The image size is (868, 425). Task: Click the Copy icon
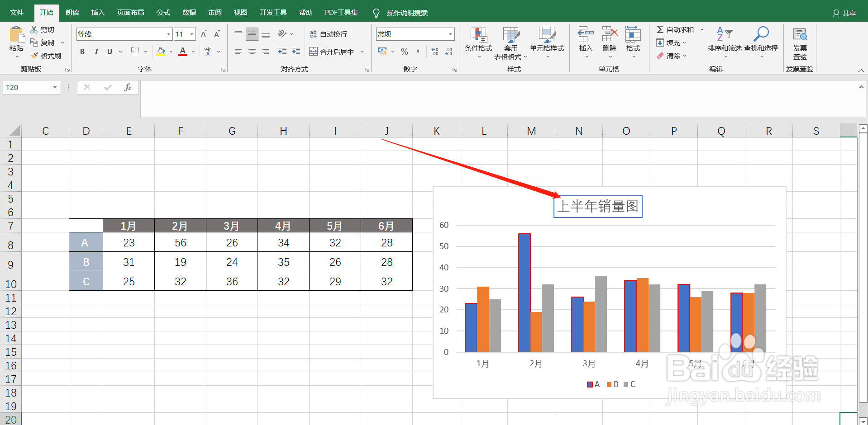(x=34, y=42)
